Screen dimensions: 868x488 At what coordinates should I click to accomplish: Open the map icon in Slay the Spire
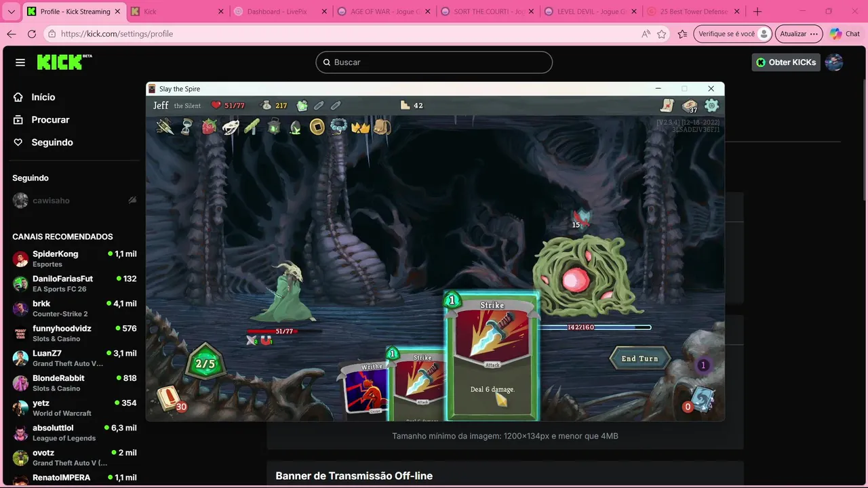point(668,105)
